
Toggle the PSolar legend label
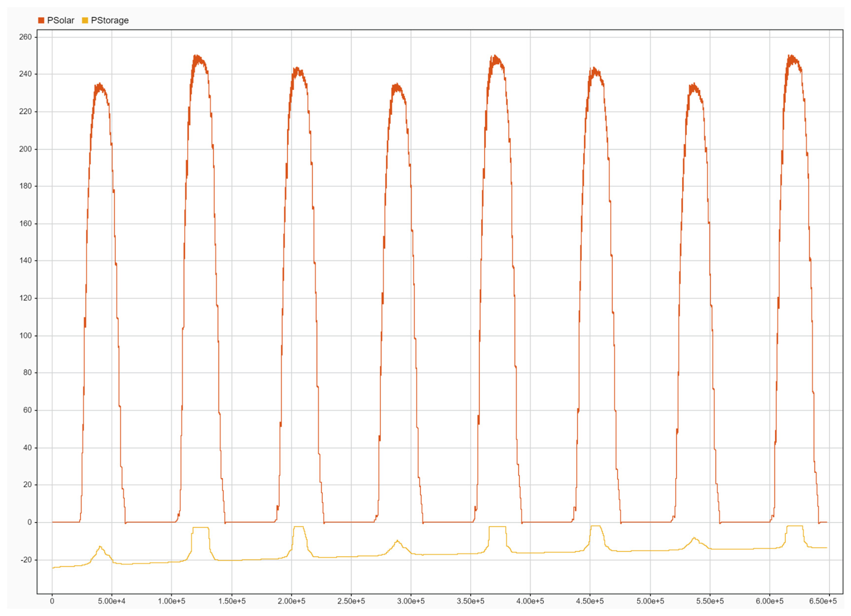tap(61, 20)
